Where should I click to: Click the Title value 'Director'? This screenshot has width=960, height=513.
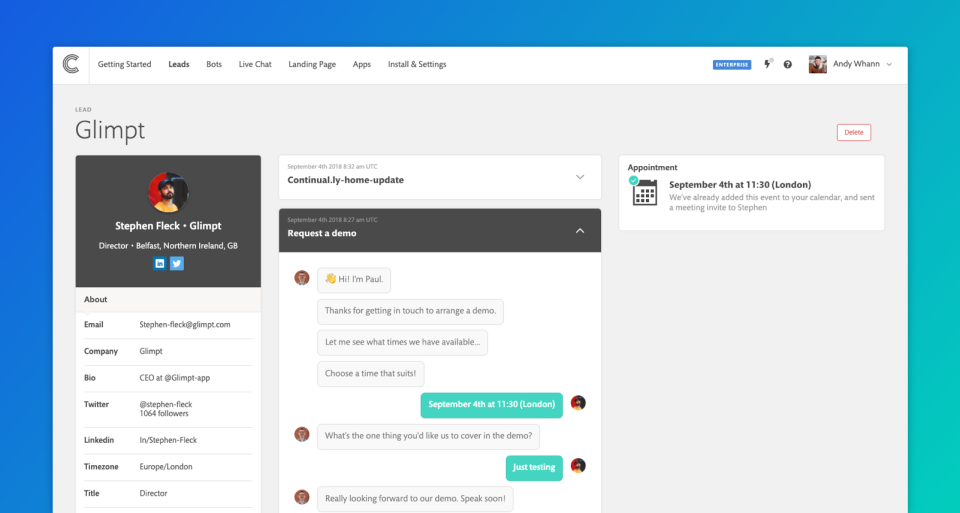click(x=153, y=493)
